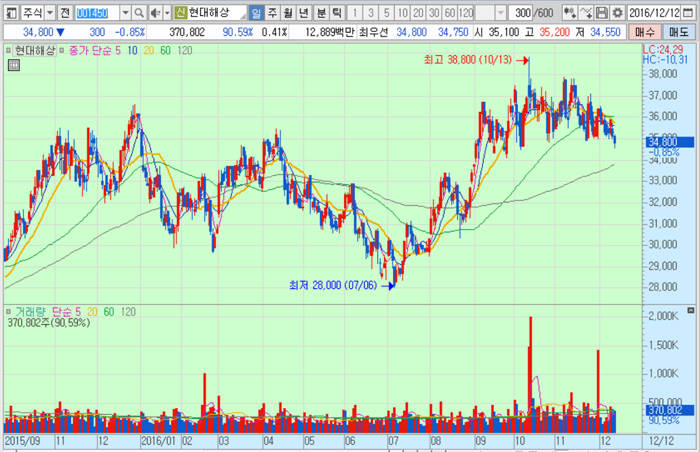Click the stock code input field 001450
The height and width of the screenshot is (452, 700).
point(97,13)
